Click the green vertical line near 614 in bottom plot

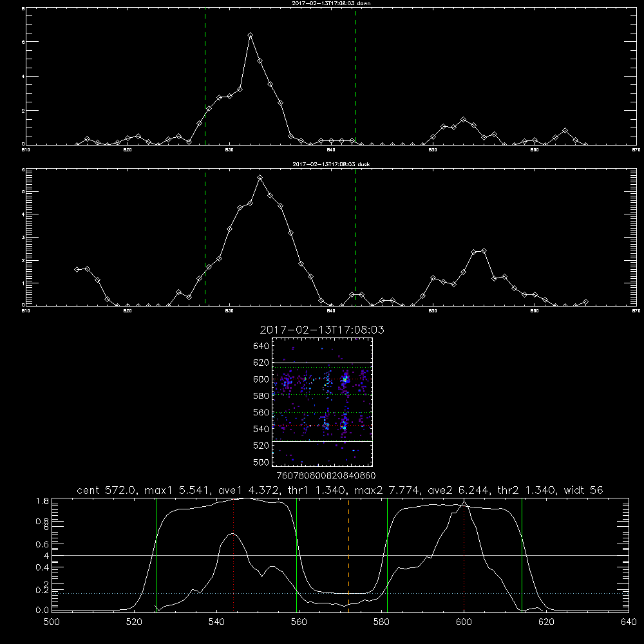[x=522, y=555]
